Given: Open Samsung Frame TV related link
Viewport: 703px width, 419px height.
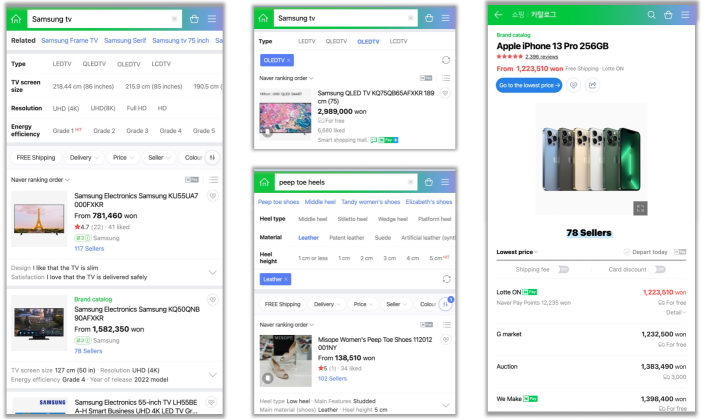Looking at the screenshot, I should tap(69, 40).
